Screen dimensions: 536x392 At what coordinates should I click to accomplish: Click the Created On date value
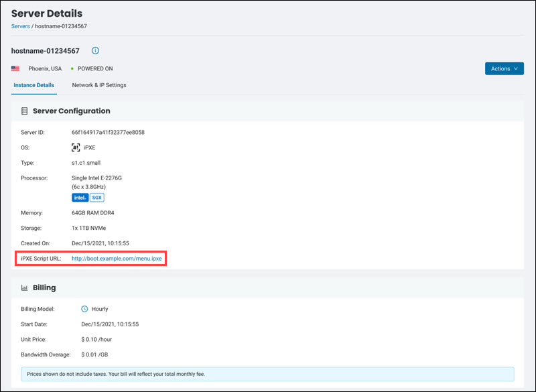pos(100,243)
